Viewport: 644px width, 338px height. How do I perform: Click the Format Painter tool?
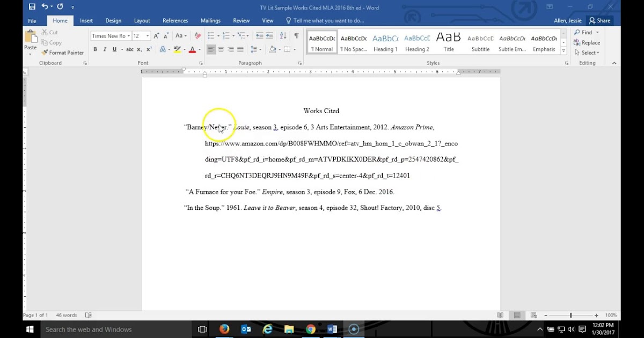(x=62, y=53)
